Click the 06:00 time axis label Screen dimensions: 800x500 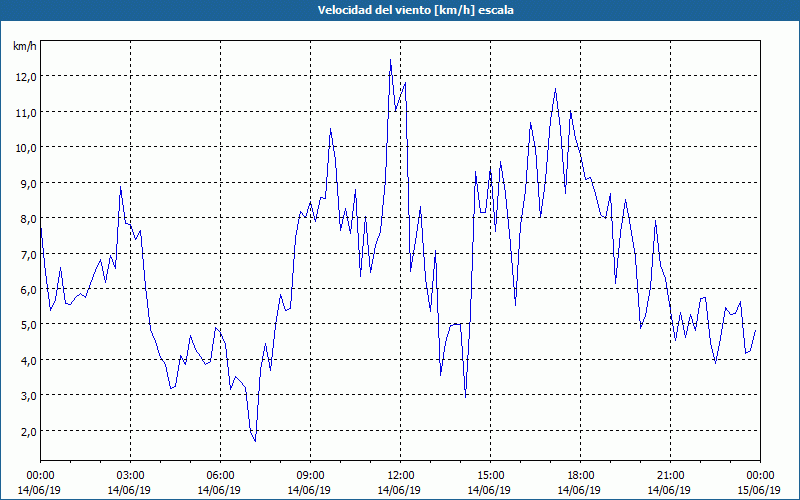(220, 476)
